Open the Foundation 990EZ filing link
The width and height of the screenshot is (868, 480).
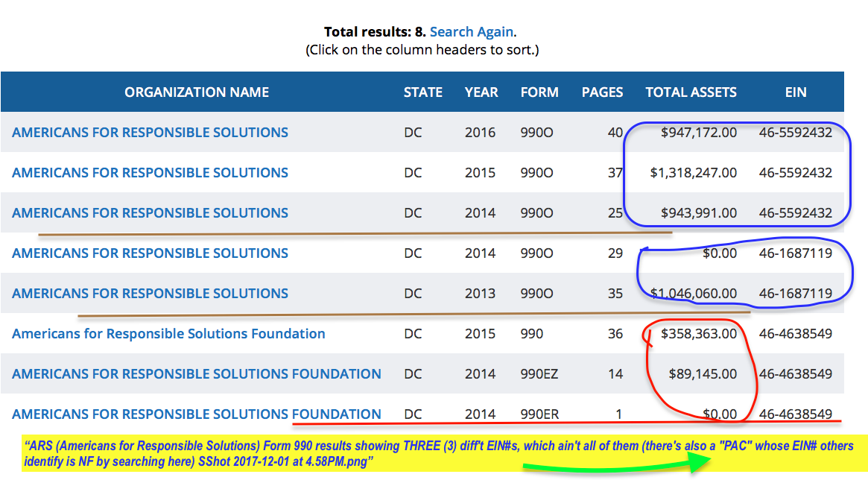[197, 374]
